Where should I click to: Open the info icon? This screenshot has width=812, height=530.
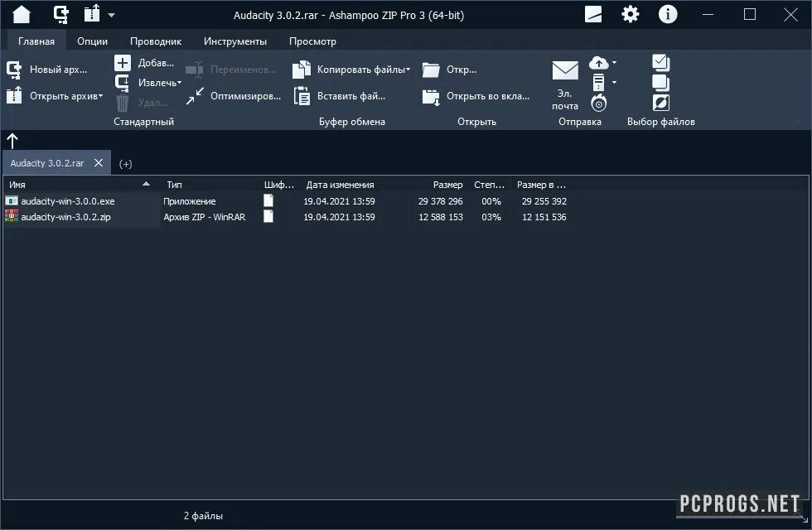(668, 15)
